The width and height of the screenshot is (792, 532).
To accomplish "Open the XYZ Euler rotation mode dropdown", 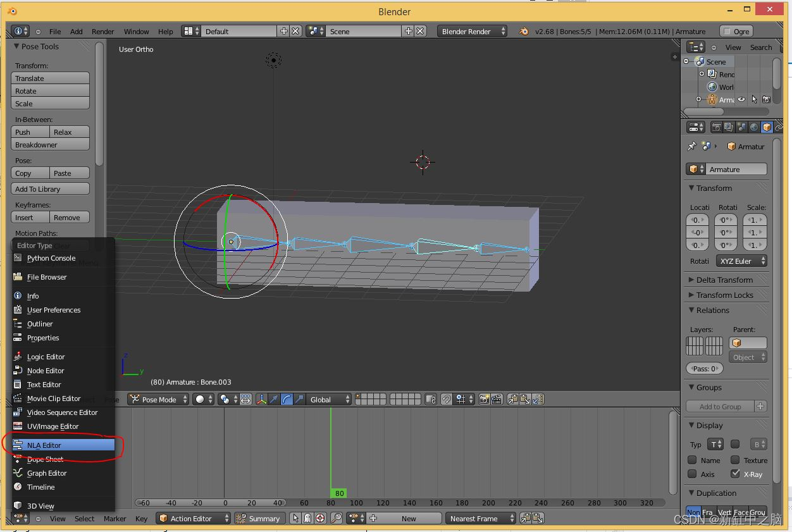I will point(741,261).
